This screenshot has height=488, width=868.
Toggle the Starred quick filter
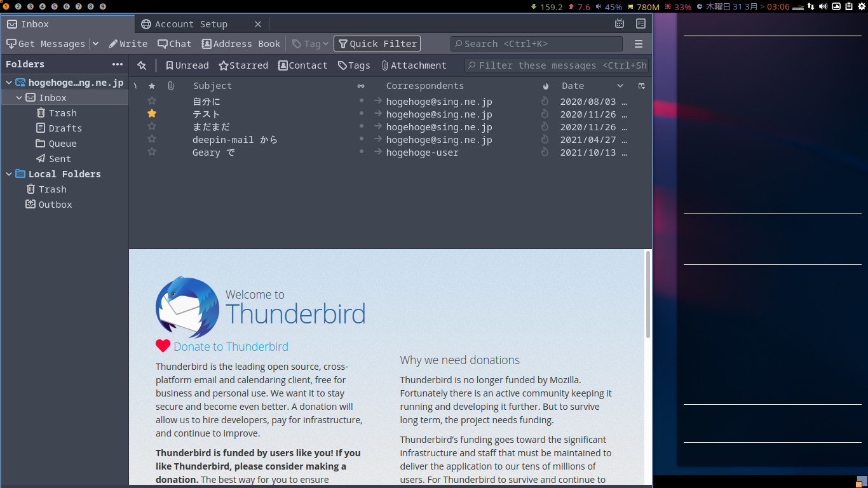point(243,65)
